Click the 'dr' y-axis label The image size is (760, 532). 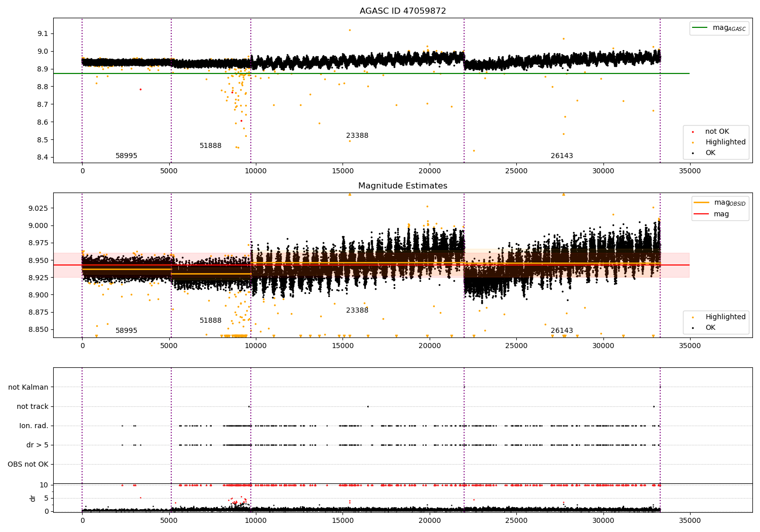[33, 498]
